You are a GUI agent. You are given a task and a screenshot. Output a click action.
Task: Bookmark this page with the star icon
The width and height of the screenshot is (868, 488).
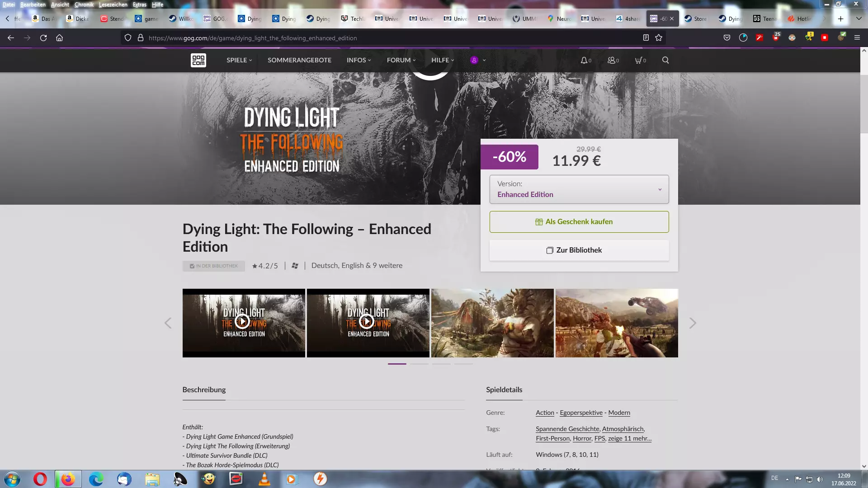(x=659, y=38)
